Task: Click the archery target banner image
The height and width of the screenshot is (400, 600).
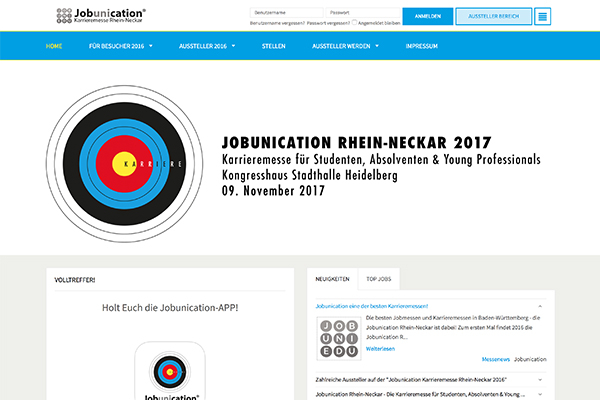Action: point(124,164)
